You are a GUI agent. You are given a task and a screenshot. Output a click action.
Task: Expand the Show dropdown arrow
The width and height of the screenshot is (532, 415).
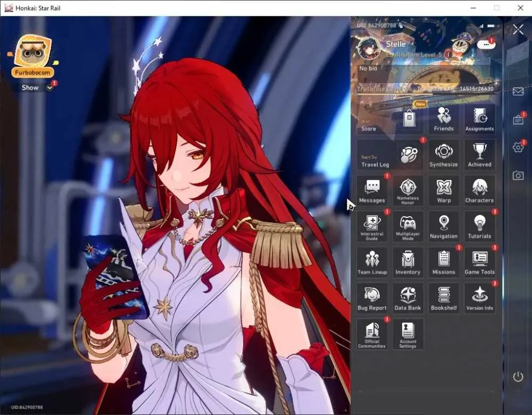[50, 88]
